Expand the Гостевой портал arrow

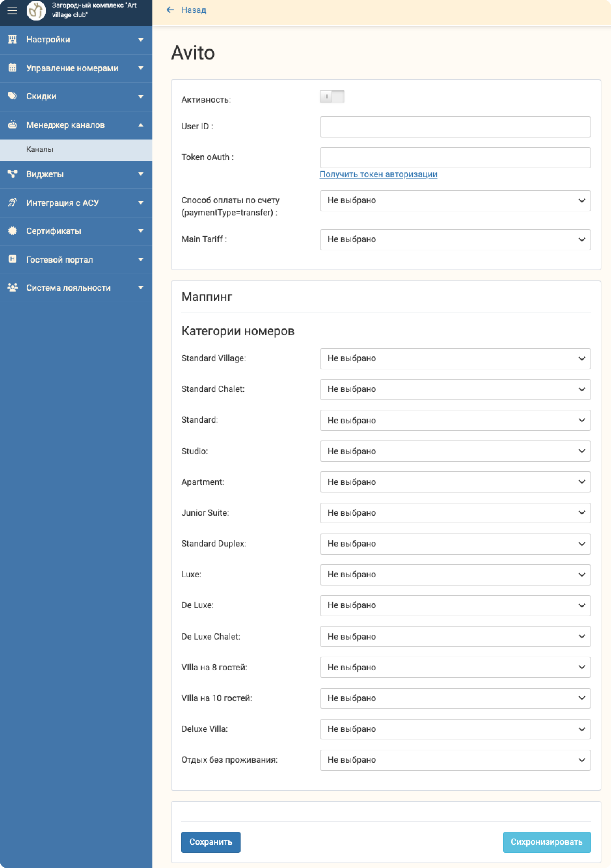(x=141, y=259)
